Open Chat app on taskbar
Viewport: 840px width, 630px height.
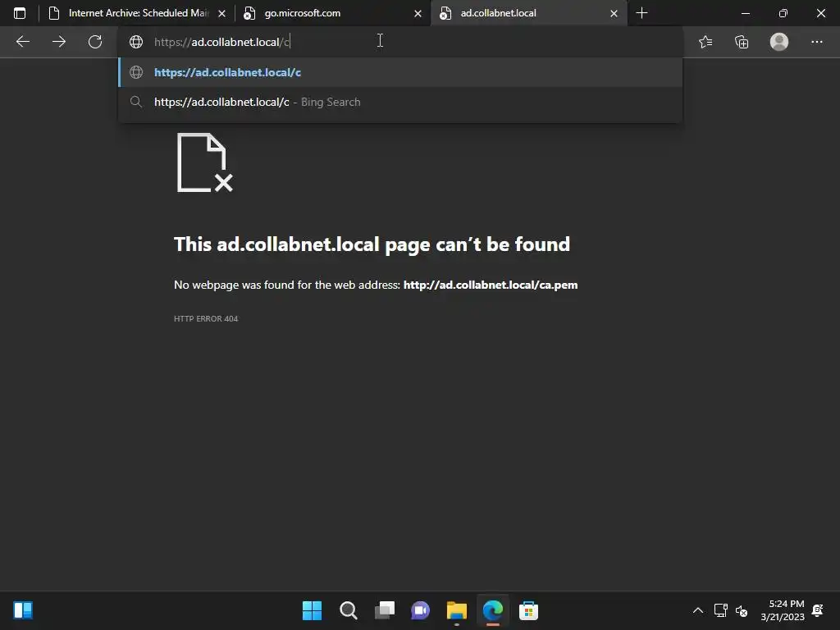[420, 610]
